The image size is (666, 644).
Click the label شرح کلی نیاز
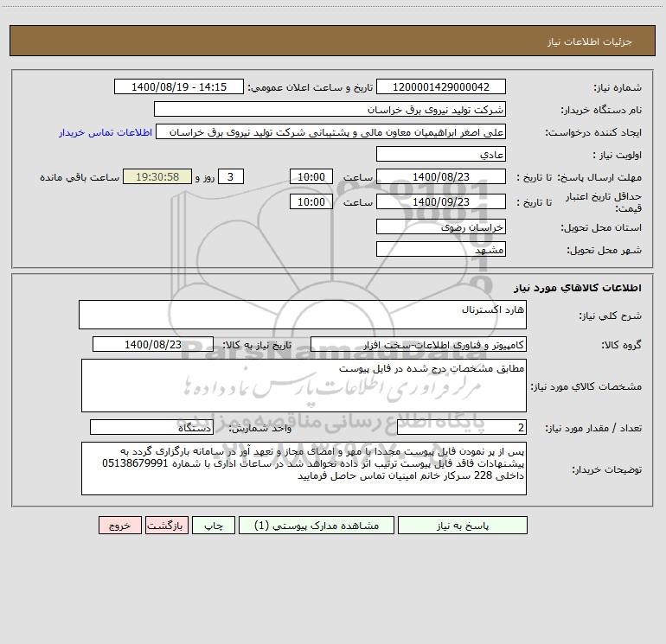click(611, 316)
